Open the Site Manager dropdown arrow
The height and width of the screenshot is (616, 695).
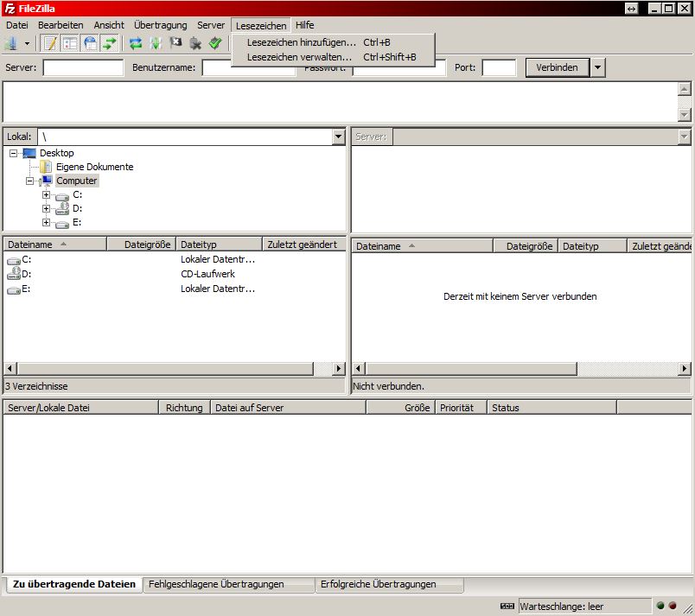(x=27, y=43)
